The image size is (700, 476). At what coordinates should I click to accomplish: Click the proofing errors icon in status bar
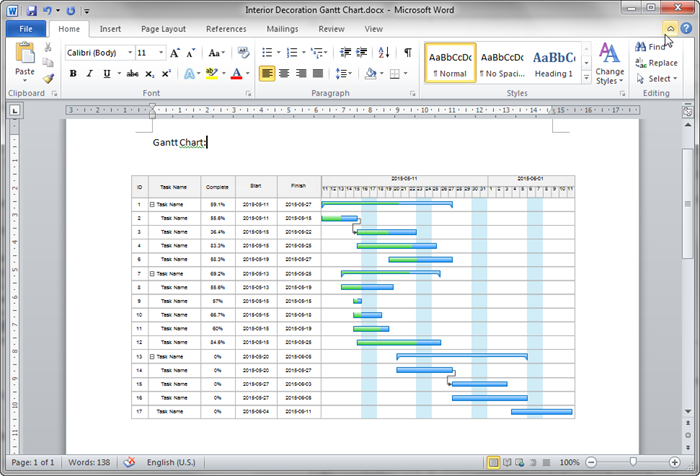click(x=129, y=463)
